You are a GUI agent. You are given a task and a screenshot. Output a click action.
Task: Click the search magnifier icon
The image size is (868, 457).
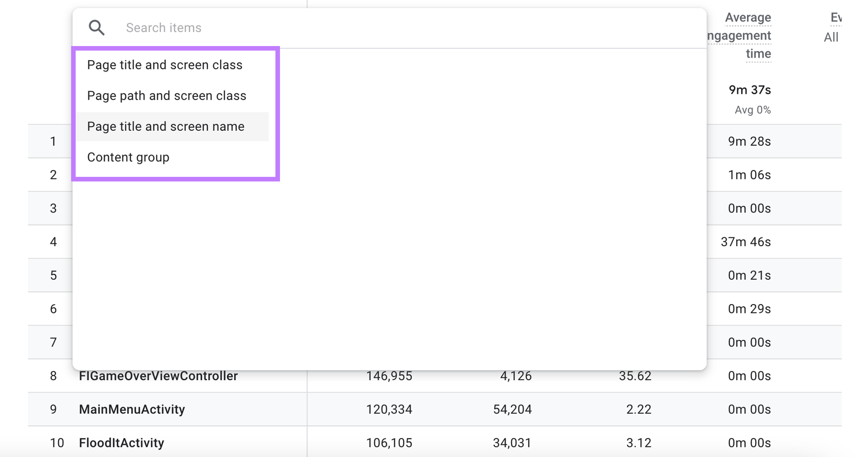[x=97, y=28]
